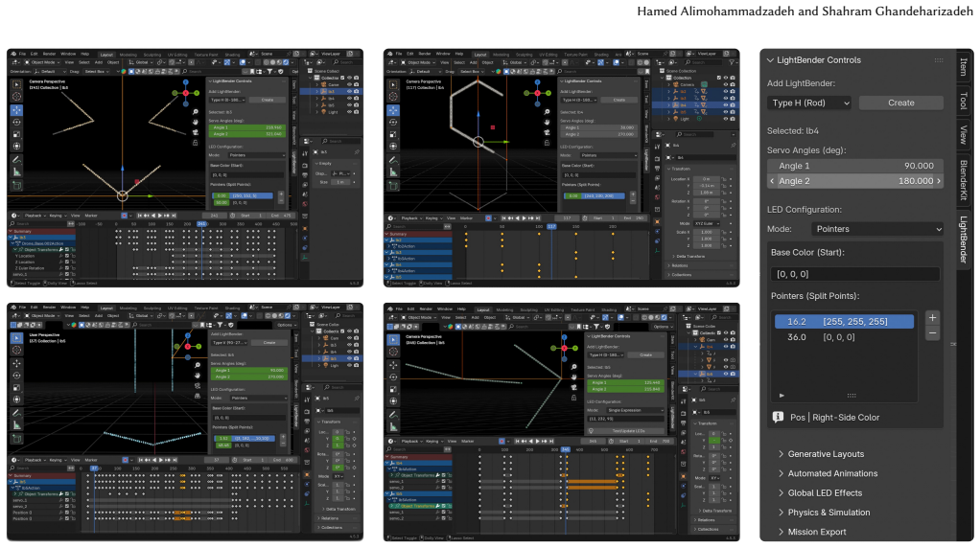Select the Move tool in top-left Blender screenshot
The height and width of the screenshot is (548, 980).
tap(16, 110)
